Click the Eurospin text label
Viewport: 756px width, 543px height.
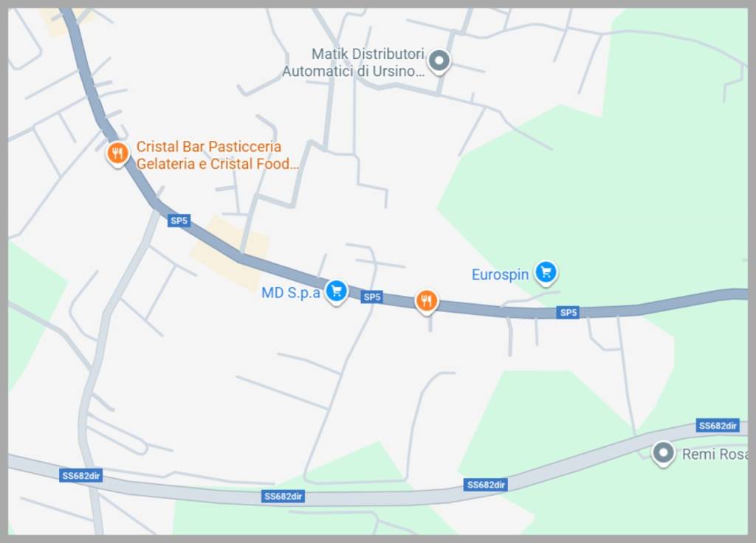tap(500, 274)
